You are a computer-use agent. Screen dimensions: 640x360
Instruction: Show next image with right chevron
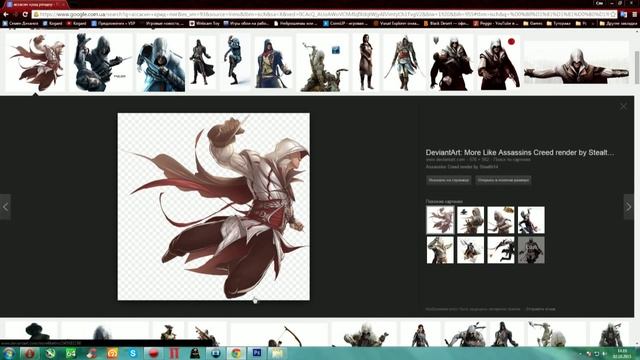click(629, 207)
